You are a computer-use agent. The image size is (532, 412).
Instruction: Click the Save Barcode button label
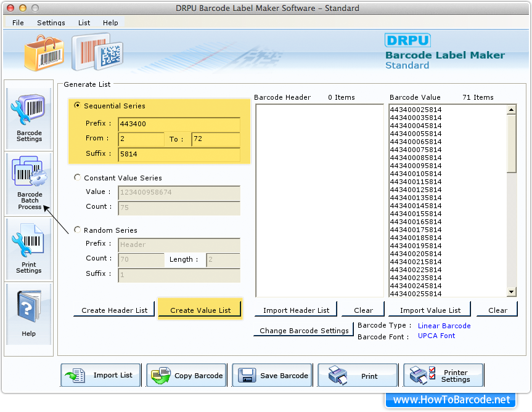click(284, 376)
